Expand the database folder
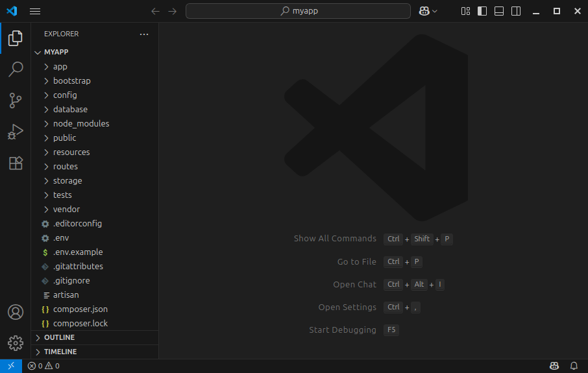Screen dimensions: 588x373 pos(95,110)
